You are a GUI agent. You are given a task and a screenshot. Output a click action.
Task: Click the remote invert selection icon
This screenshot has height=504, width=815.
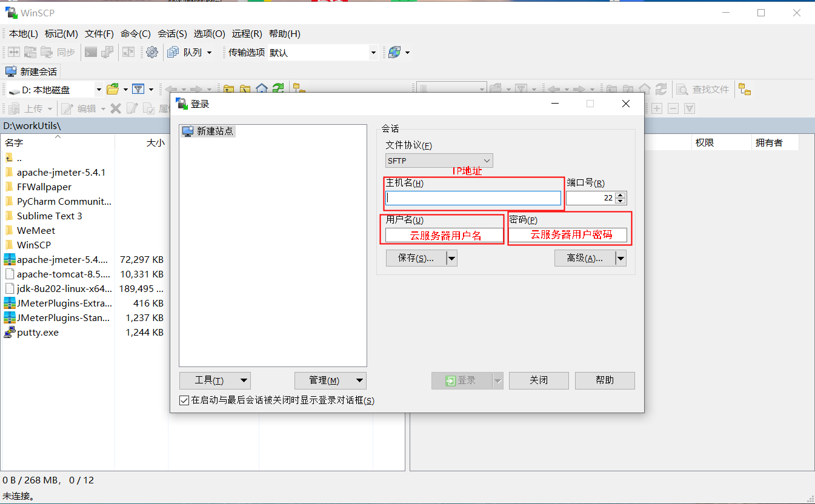689,108
